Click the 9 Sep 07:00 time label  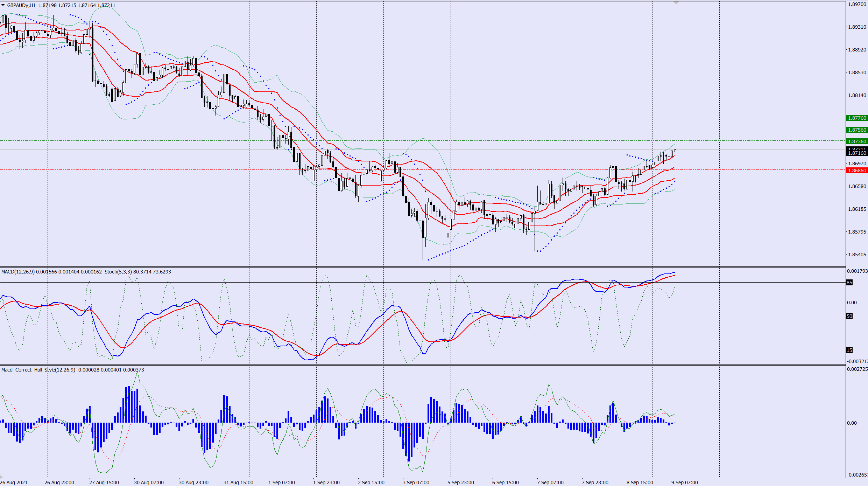pyautogui.click(x=685, y=482)
